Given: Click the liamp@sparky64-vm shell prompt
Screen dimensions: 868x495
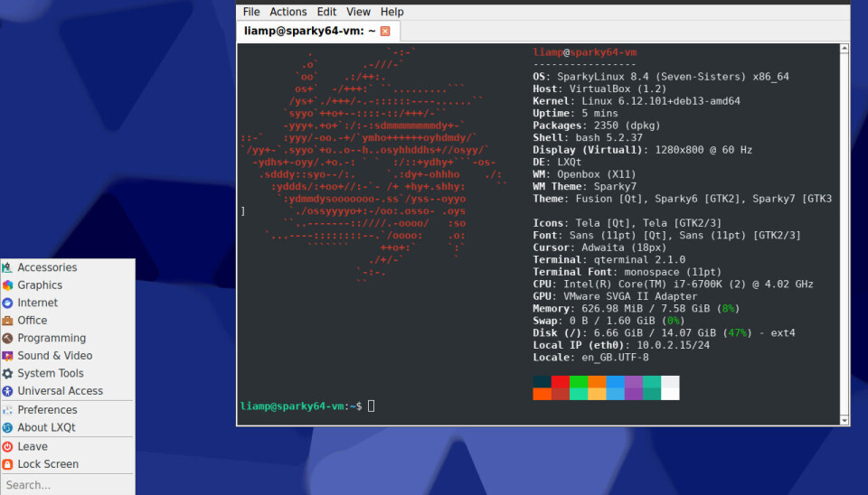Looking at the screenshot, I should [301, 406].
